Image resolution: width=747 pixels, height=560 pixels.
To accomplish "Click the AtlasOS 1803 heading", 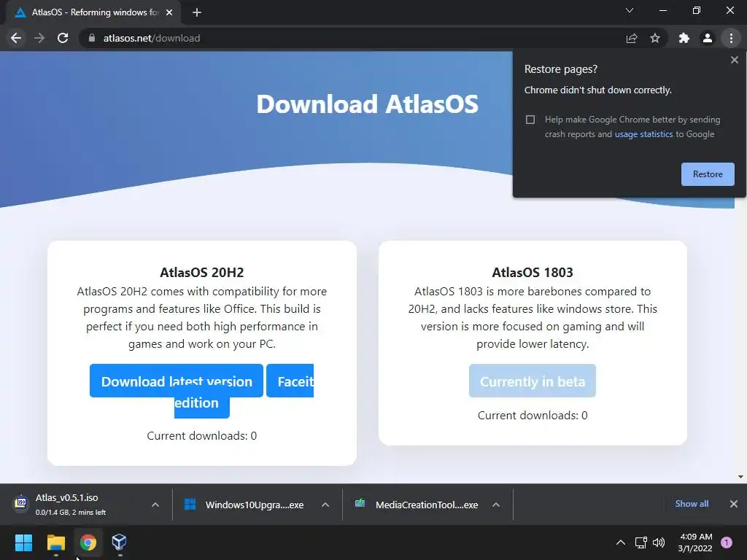I will coord(532,273).
